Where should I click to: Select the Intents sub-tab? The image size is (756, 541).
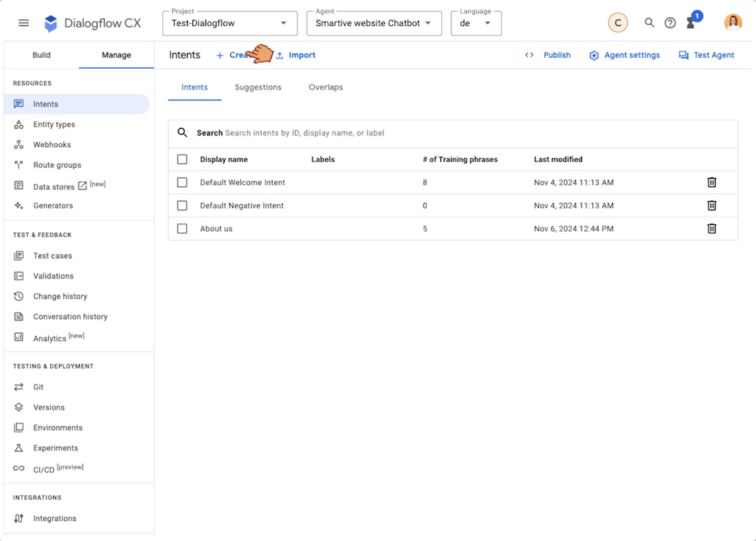coord(194,87)
